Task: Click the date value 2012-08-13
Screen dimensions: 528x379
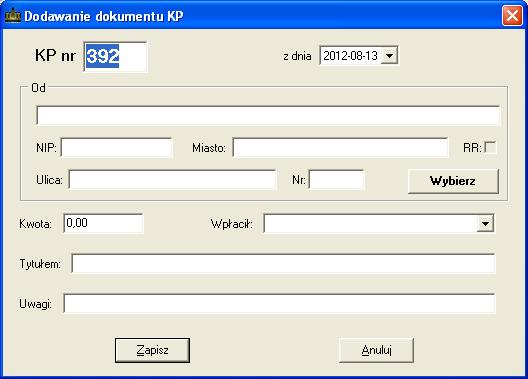Action: click(350, 56)
